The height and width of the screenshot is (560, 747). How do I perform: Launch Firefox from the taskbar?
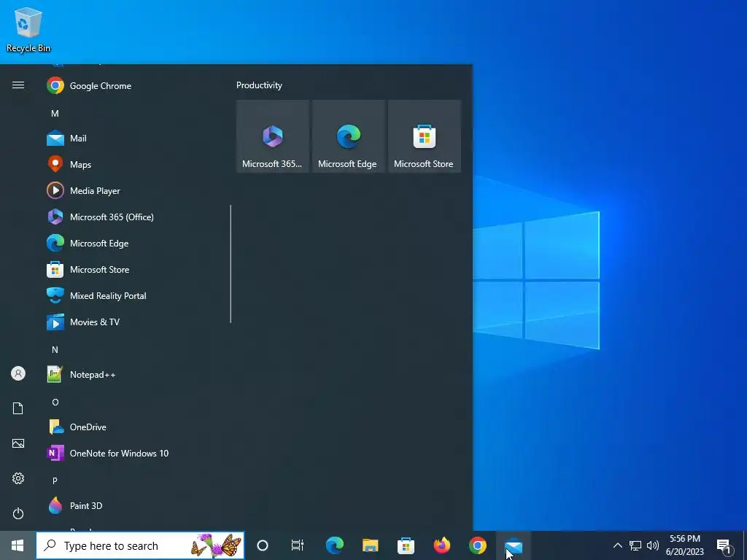(x=441, y=545)
